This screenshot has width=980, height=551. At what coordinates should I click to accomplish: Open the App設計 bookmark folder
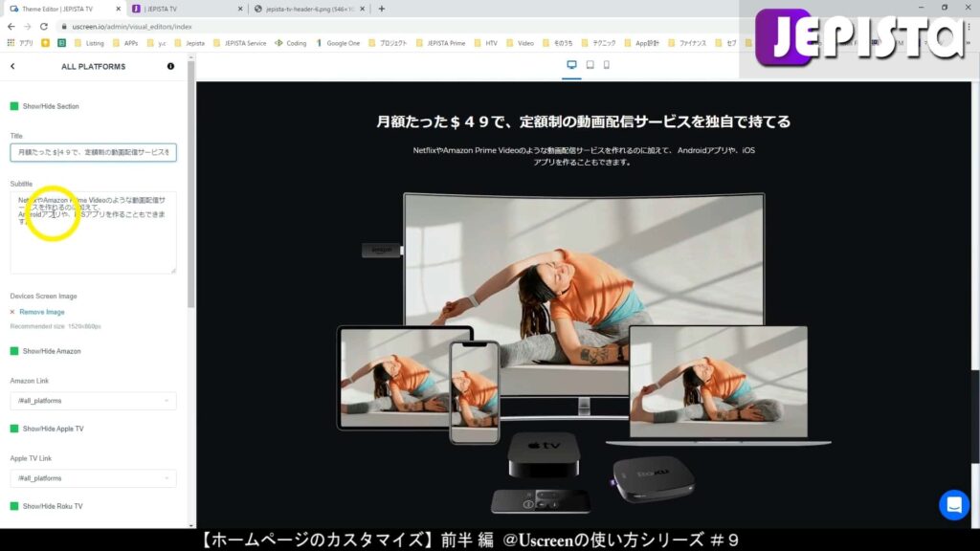(642, 43)
